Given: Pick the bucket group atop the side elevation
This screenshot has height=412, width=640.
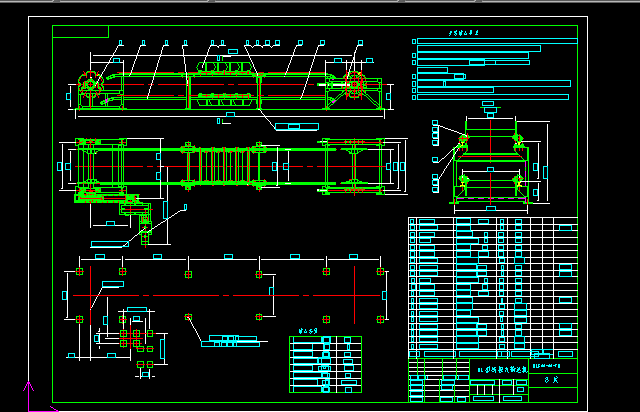Looking at the screenshot, I should (x=224, y=67).
